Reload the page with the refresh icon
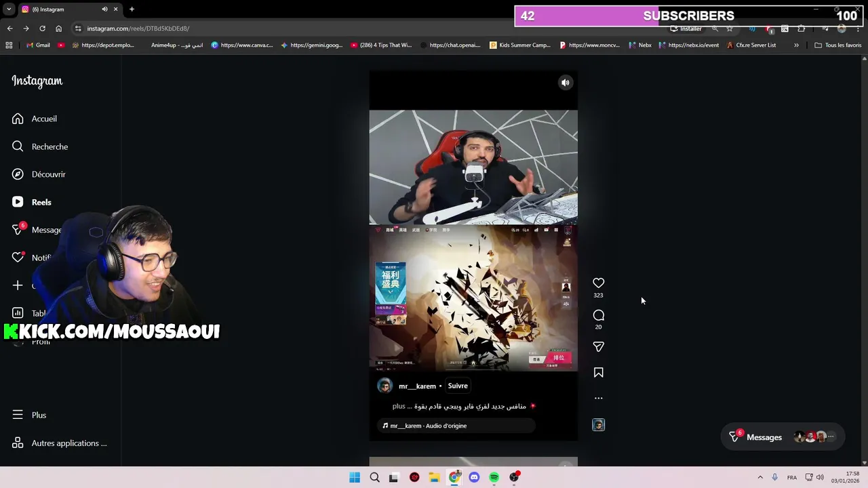Viewport: 868px width, 488px height. coord(42,28)
